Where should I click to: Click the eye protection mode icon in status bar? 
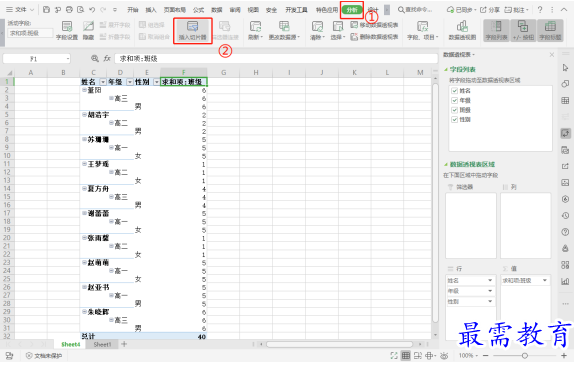pyautogui.click(x=444, y=356)
